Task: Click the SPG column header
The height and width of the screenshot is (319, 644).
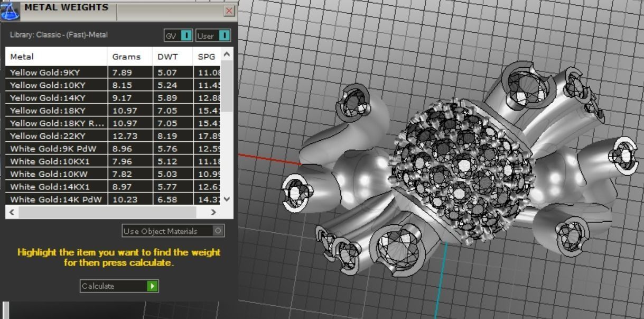Action: click(x=207, y=57)
